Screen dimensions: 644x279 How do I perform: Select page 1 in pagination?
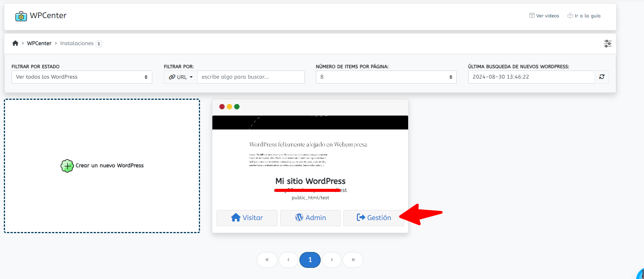[310, 260]
